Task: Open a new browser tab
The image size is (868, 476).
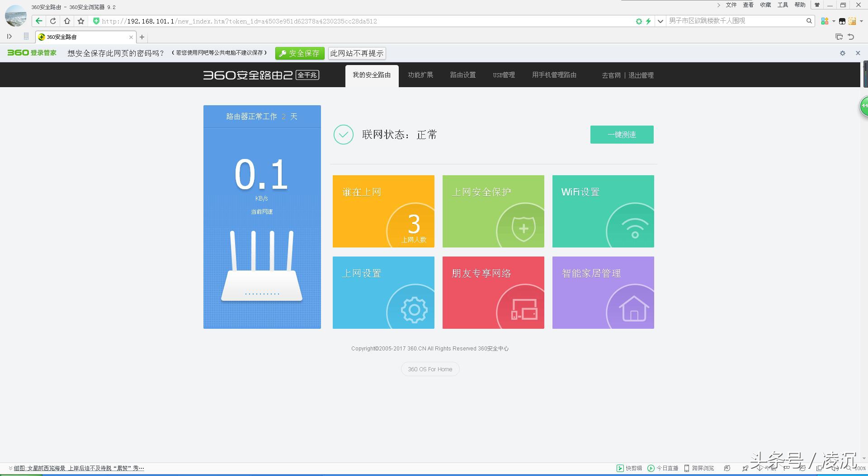Action: (142, 37)
